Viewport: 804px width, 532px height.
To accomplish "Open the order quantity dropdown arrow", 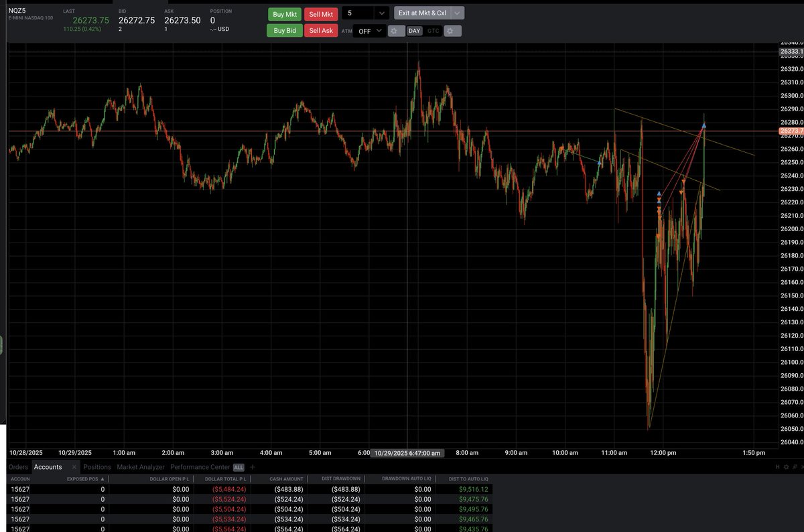I will (381, 13).
